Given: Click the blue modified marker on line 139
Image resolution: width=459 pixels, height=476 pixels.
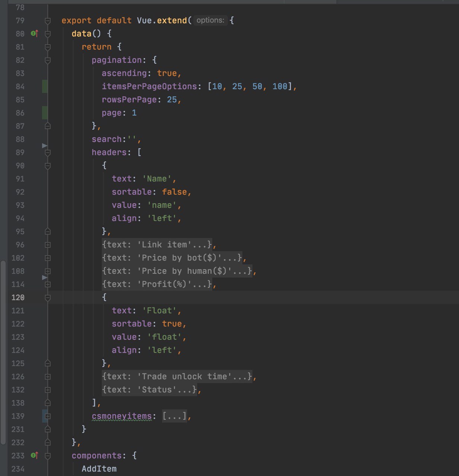Looking at the screenshot, I should pos(44,416).
